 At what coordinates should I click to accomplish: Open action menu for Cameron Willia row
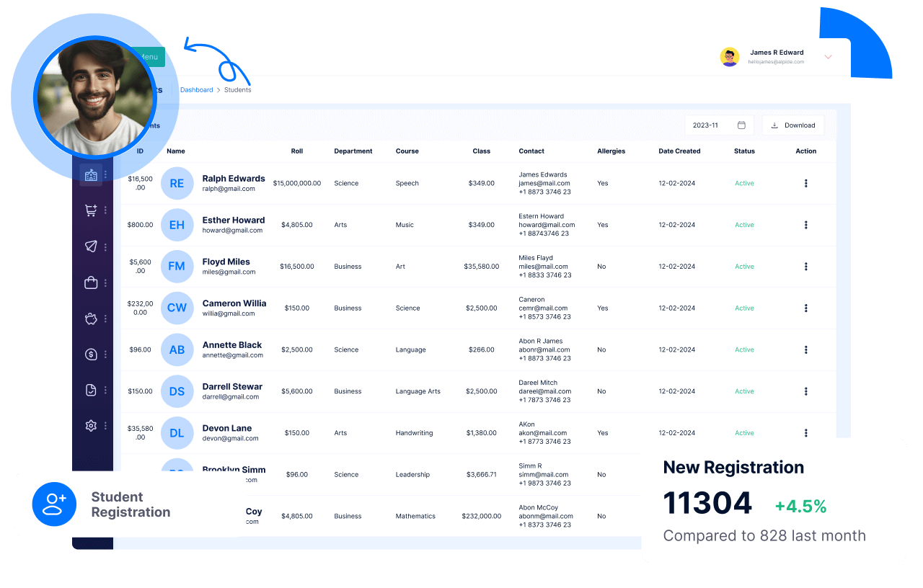point(805,308)
